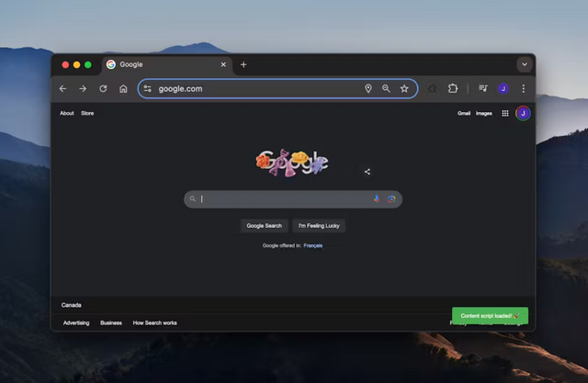The image size is (588, 383).
Task: Open the Gmail link
Action: pyautogui.click(x=464, y=113)
